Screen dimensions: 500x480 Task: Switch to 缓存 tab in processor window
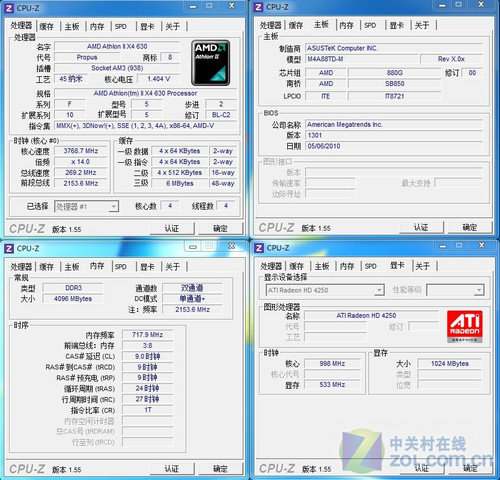46,26
